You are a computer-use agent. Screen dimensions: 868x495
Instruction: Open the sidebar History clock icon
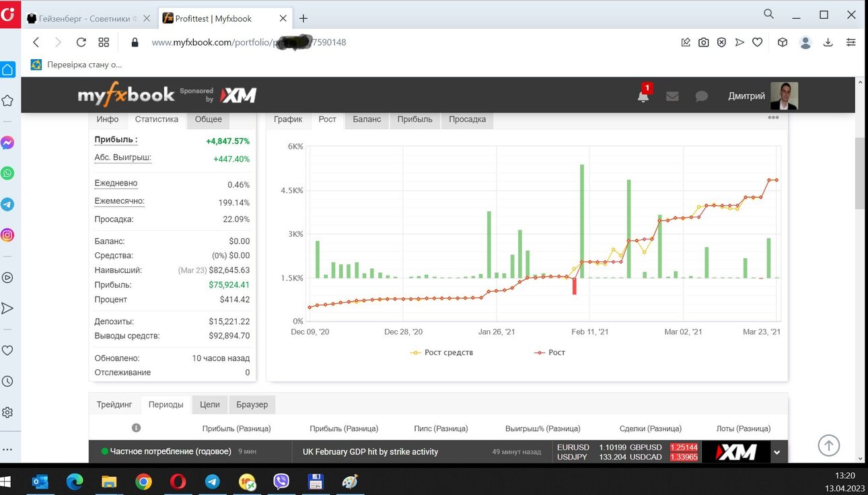coord(7,381)
